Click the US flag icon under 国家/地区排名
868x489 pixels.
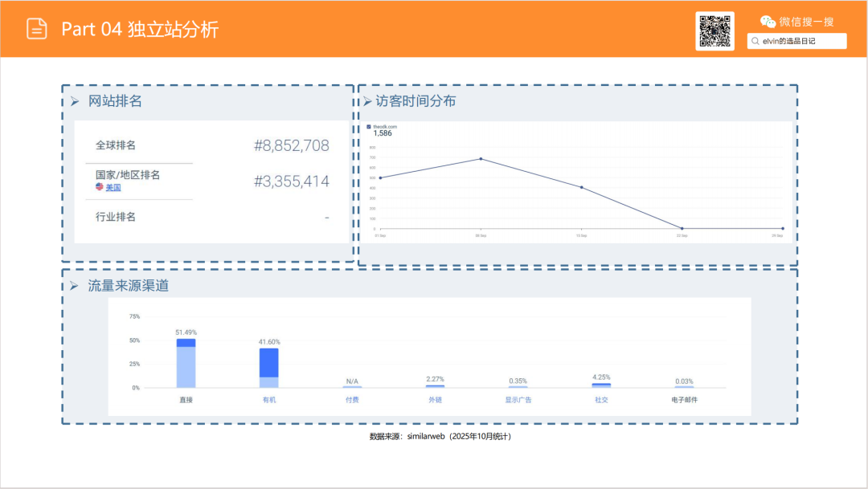pos(100,187)
